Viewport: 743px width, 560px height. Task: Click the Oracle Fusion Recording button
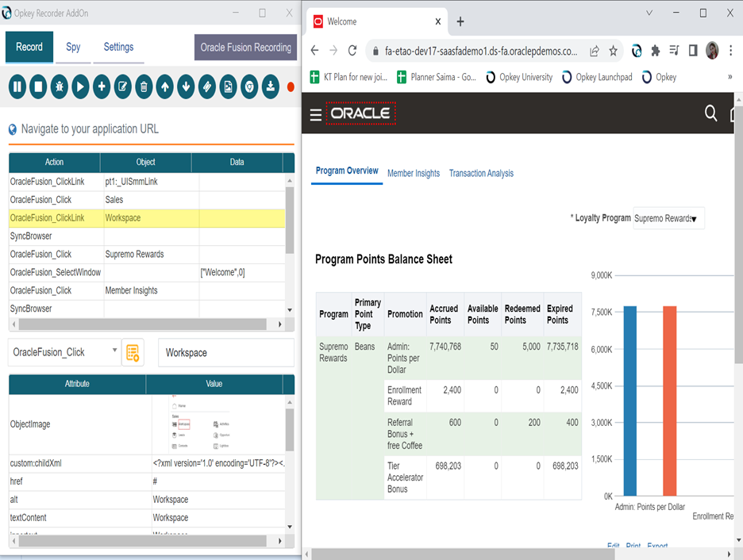click(245, 48)
